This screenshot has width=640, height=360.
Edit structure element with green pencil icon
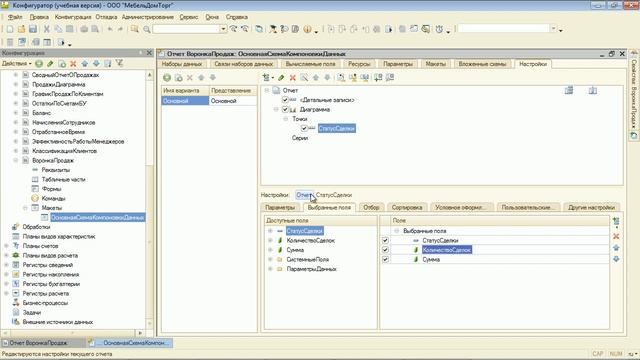[x=281, y=78]
